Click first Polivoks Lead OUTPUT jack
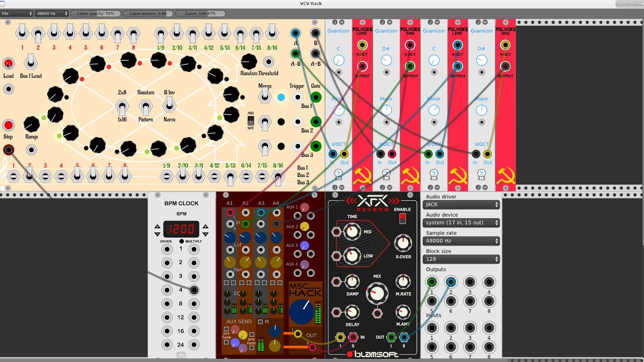Viewport: 644px width, 362px height. [362, 66]
